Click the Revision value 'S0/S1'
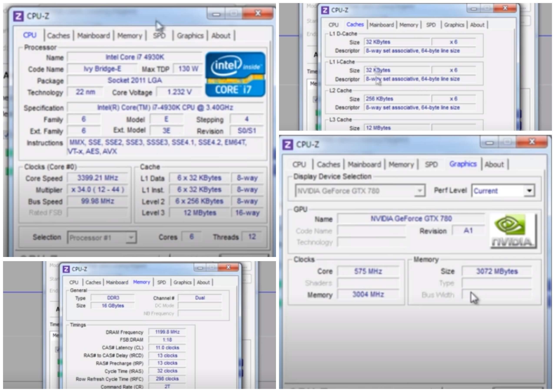555x392 pixels. tap(247, 131)
